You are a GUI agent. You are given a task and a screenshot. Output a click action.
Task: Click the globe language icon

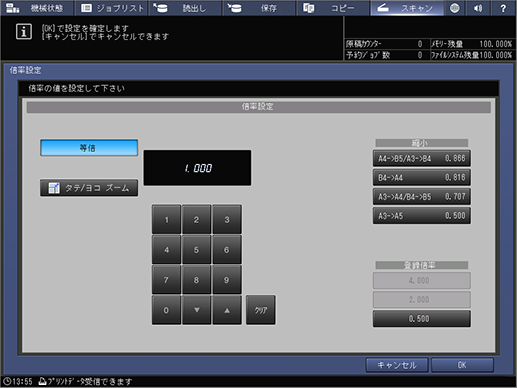pos(455,8)
